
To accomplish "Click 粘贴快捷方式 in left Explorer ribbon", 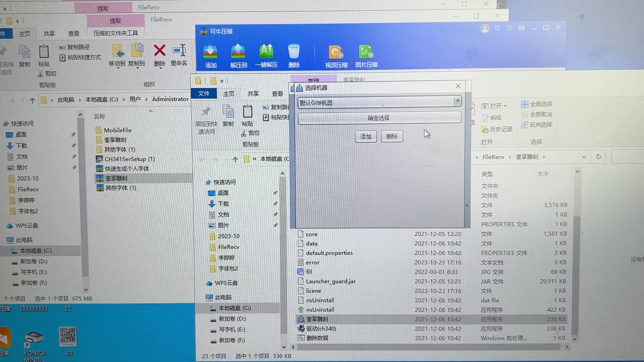I will click(x=80, y=57).
